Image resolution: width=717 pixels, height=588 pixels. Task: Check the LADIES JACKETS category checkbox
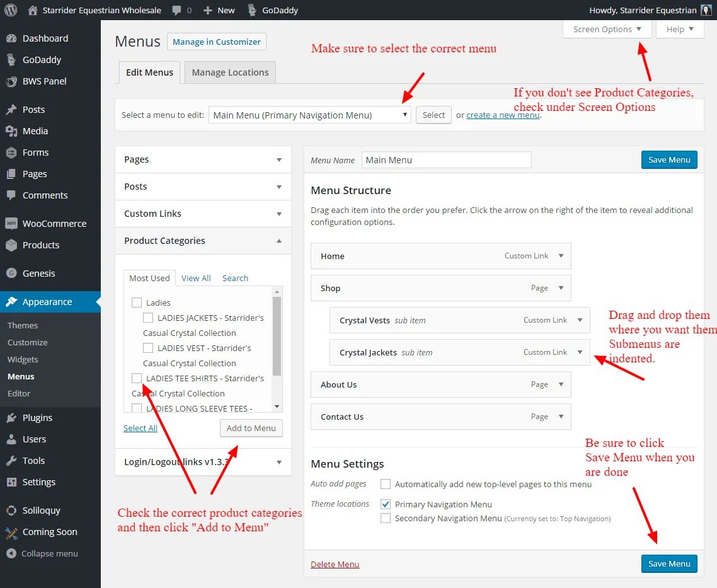click(147, 318)
